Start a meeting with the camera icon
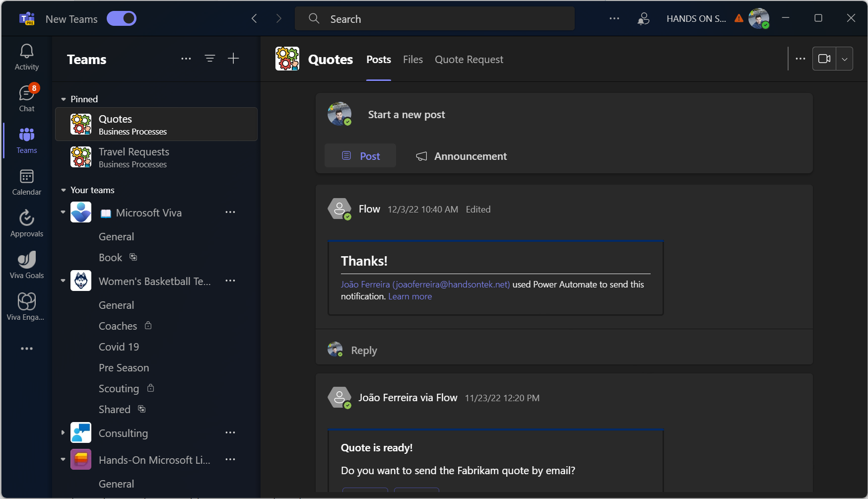Viewport: 868px width, 499px height. (824, 58)
